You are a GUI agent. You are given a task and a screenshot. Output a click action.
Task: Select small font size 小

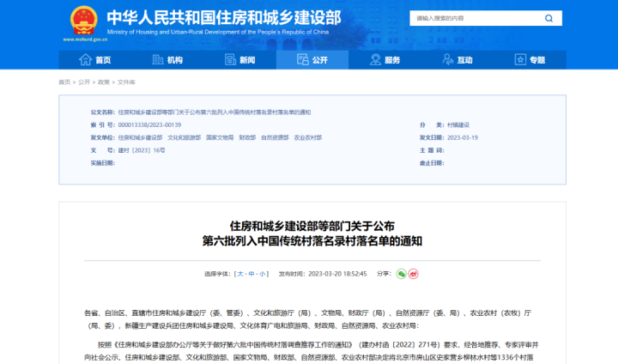[x=264, y=274]
